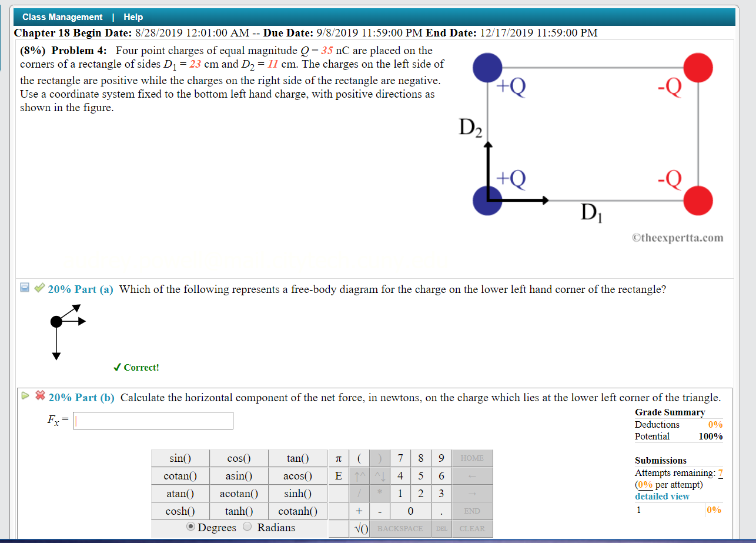This screenshot has width=756, height=543.
Task: Open the detailed view link
Action: [x=662, y=496]
